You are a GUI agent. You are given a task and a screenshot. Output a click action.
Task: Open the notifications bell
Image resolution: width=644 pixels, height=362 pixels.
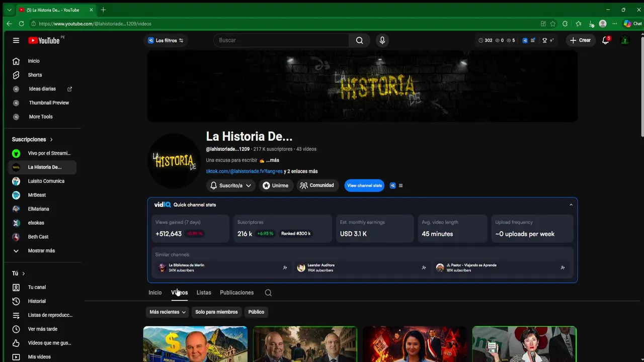click(606, 40)
